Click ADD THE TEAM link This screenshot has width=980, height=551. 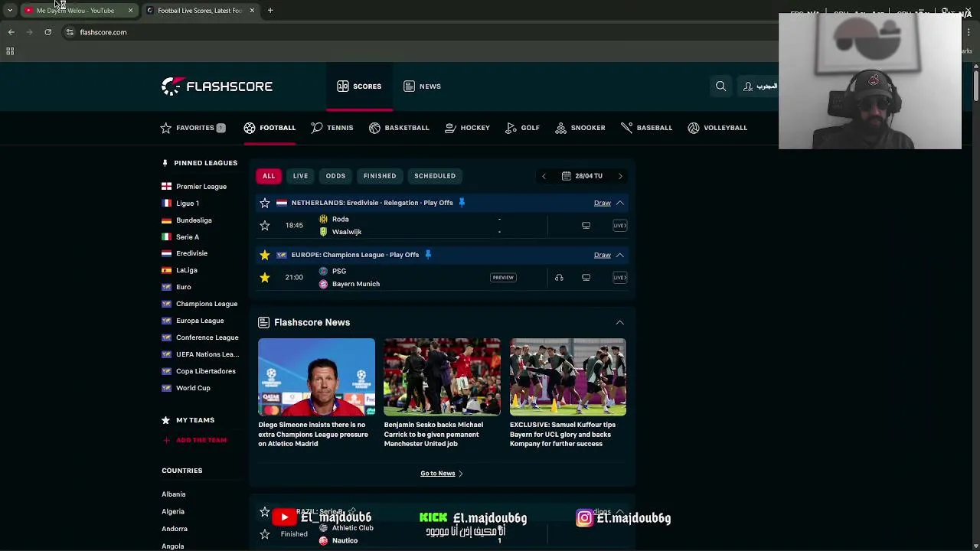coord(194,440)
